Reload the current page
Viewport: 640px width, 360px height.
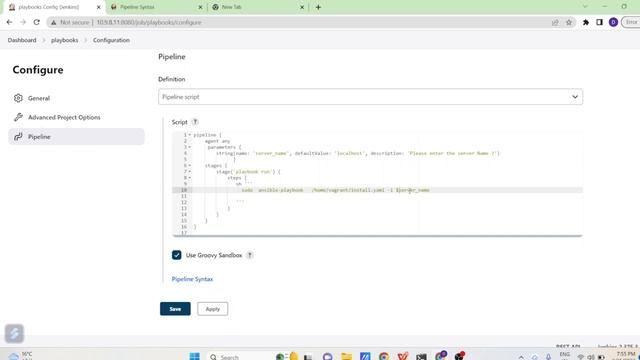coord(37,22)
